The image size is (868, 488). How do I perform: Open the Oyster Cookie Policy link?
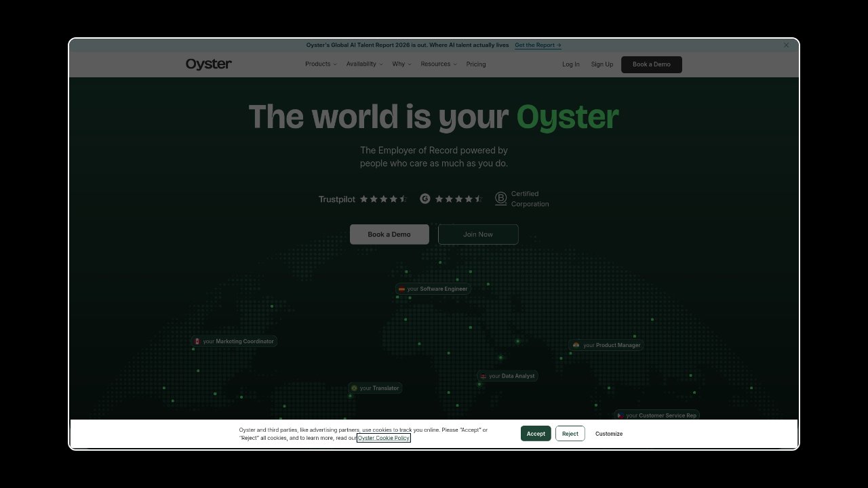tap(384, 438)
